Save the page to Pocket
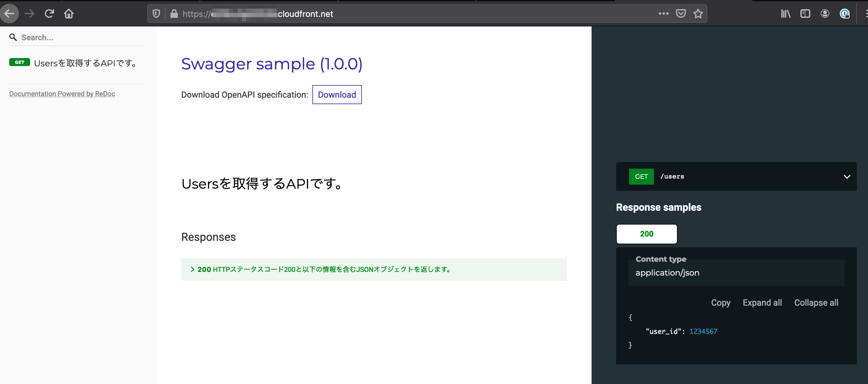 coord(681,14)
